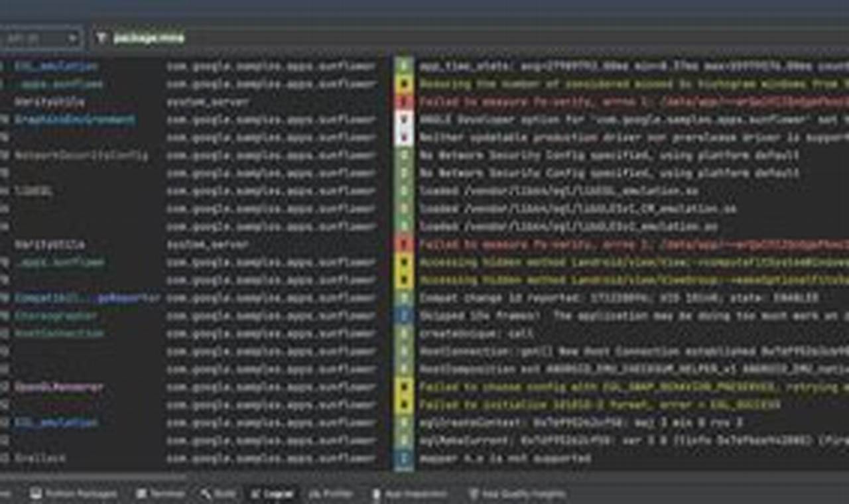Click inside the package:mine filter field
849x504 pixels.
point(153,38)
